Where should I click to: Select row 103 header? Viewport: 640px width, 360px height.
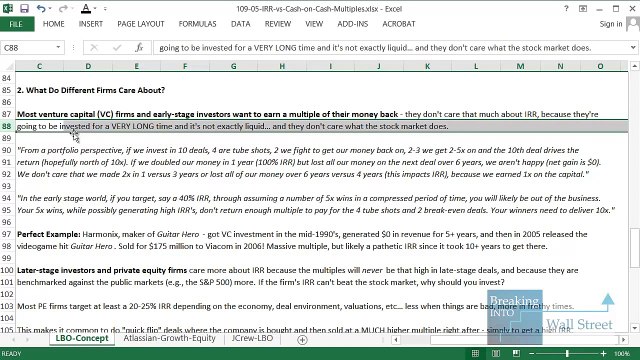[x=7, y=306]
